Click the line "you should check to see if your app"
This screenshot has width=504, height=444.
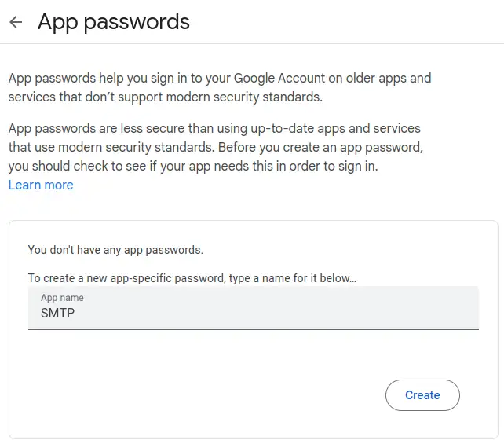pos(193,167)
